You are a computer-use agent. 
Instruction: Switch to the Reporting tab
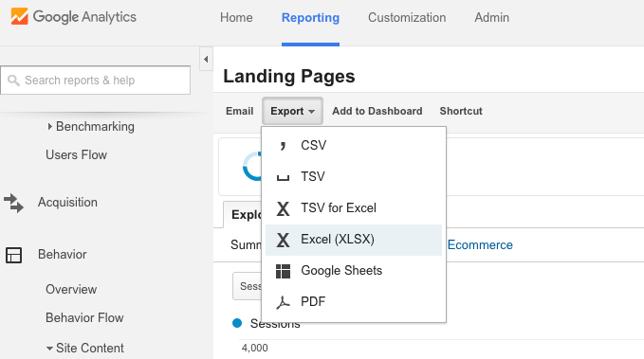tap(310, 18)
